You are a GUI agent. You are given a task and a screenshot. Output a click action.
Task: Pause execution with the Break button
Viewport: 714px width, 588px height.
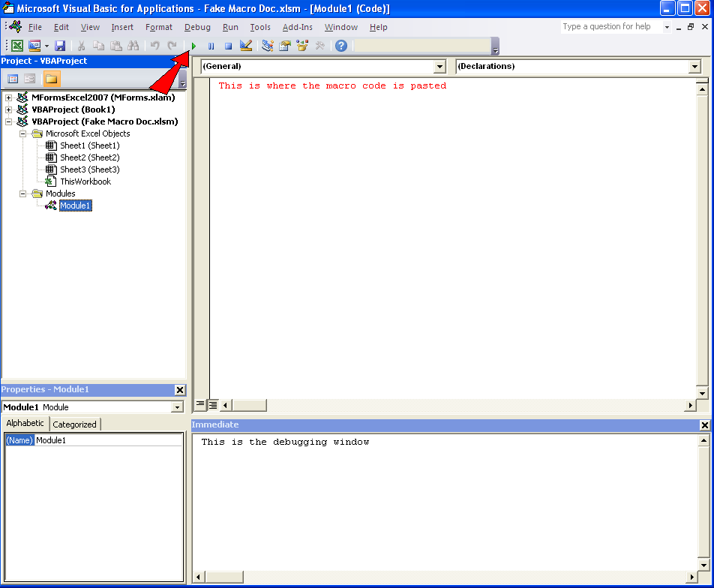(211, 45)
